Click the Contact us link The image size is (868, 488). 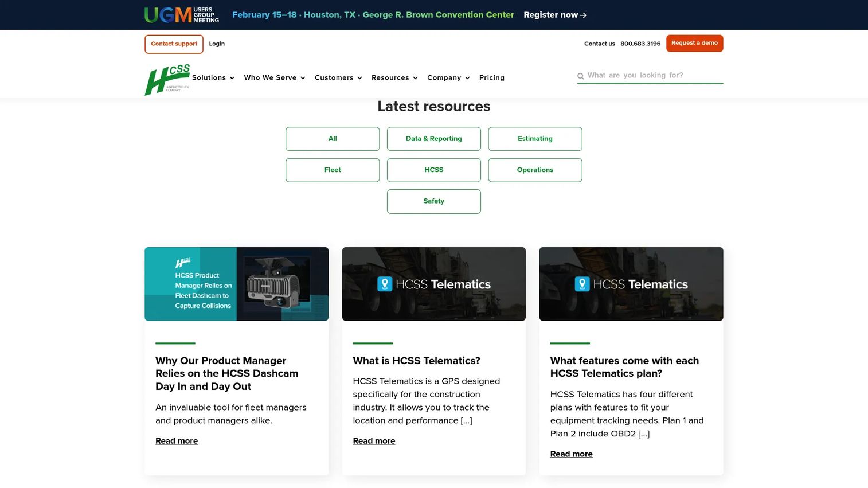[x=599, y=44]
